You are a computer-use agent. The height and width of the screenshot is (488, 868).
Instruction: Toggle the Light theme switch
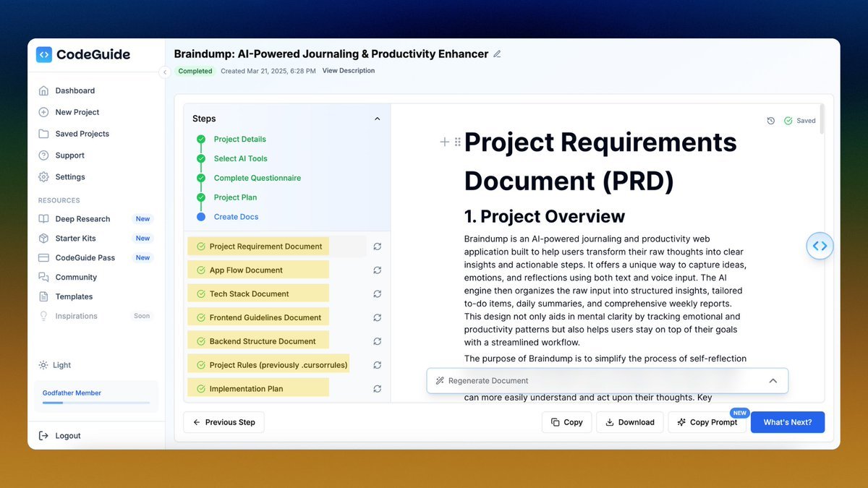56,365
